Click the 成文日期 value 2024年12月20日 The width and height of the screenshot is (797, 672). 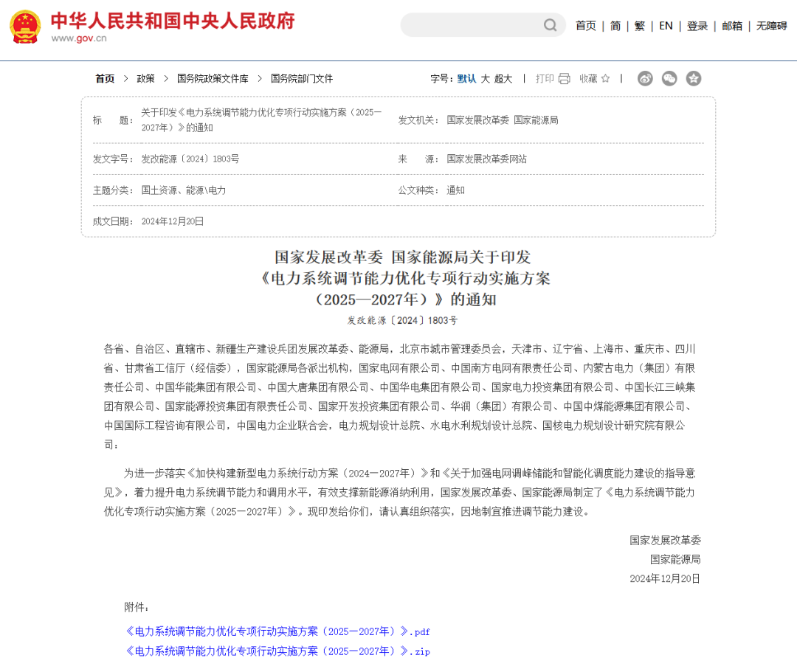173,221
